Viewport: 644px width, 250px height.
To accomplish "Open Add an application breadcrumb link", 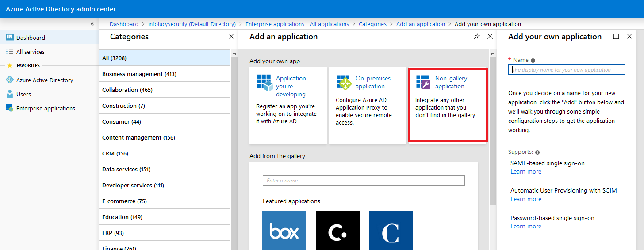I will [x=421, y=24].
